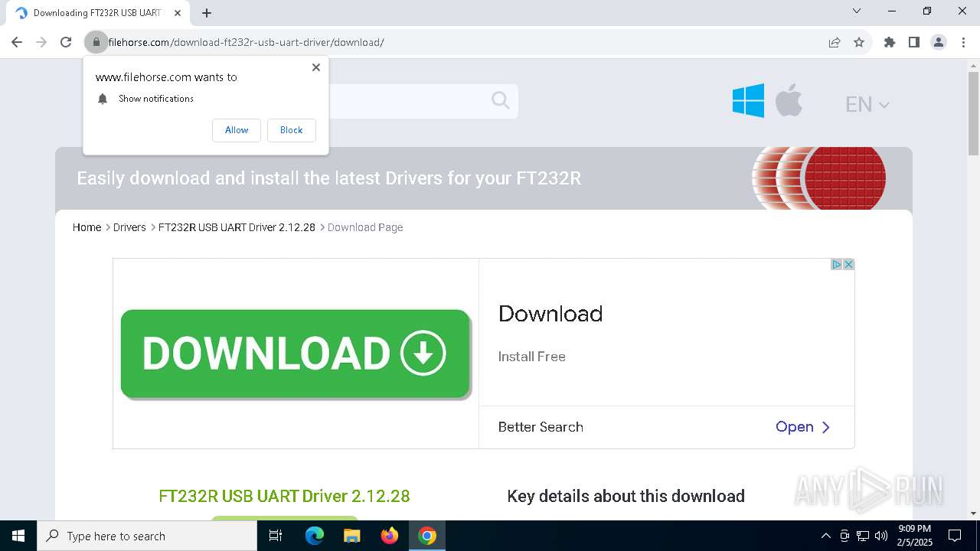This screenshot has width=980, height=551.
Task: Click the green FT232R USB UART Driver 2.12.28 heading
Action: 284,496
